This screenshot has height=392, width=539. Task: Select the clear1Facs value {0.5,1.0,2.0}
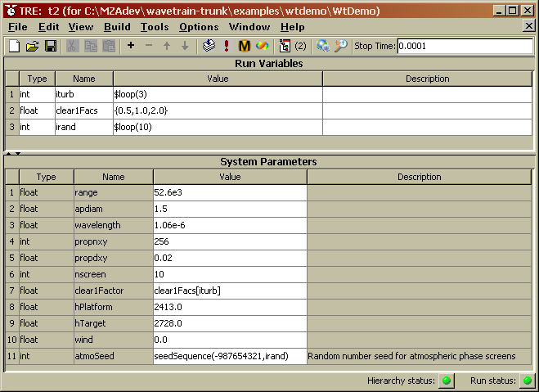pos(218,110)
